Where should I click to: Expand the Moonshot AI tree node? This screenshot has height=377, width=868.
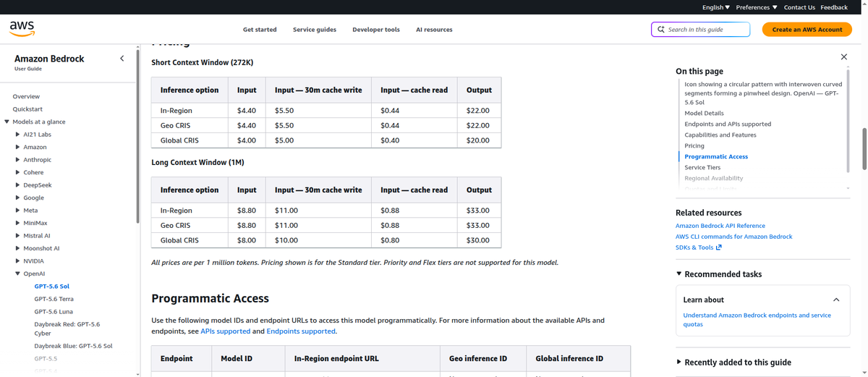(x=18, y=248)
